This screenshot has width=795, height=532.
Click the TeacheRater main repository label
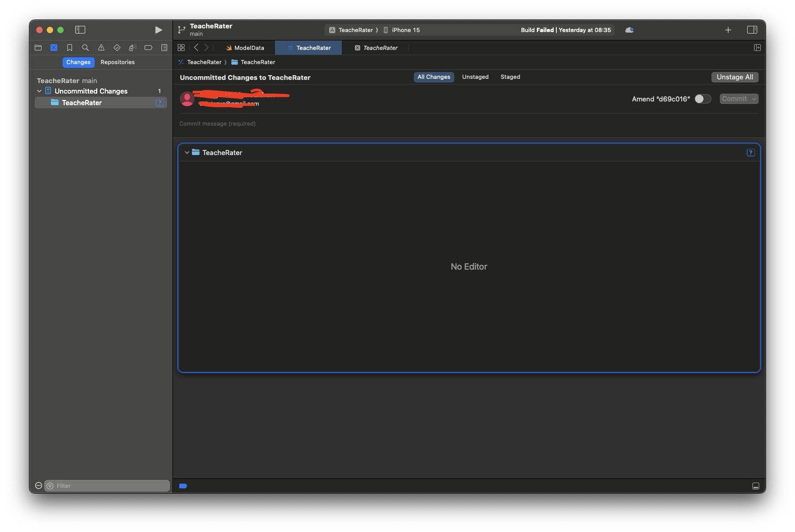[67, 80]
